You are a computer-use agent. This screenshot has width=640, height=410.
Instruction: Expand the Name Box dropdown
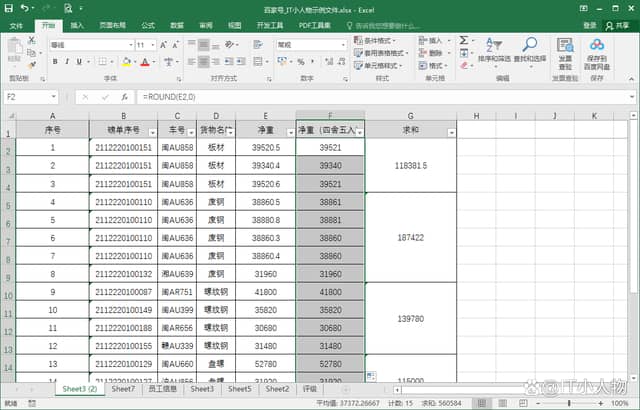[53, 97]
